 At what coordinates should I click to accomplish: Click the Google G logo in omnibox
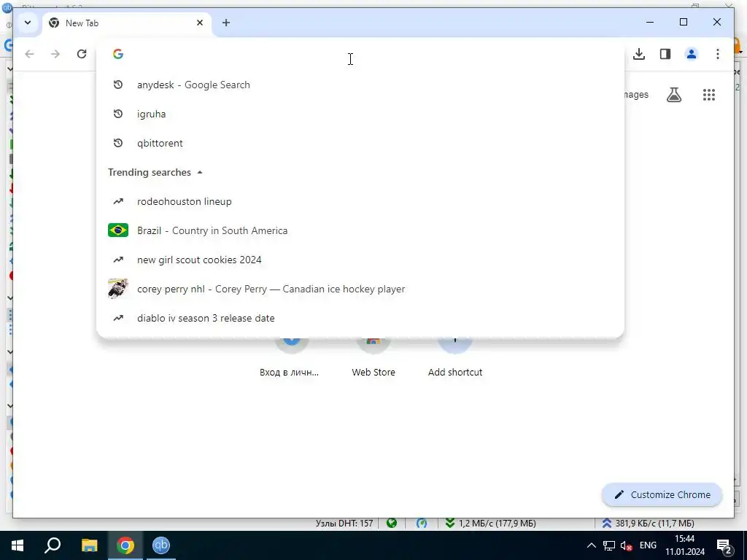pyautogui.click(x=117, y=54)
